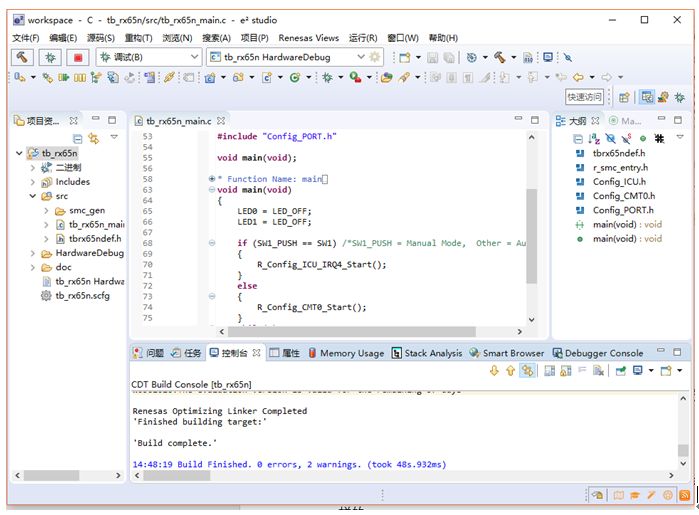The width and height of the screenshot is (699, 515).
Task: Click the quick access field
Action: point(584,97)
